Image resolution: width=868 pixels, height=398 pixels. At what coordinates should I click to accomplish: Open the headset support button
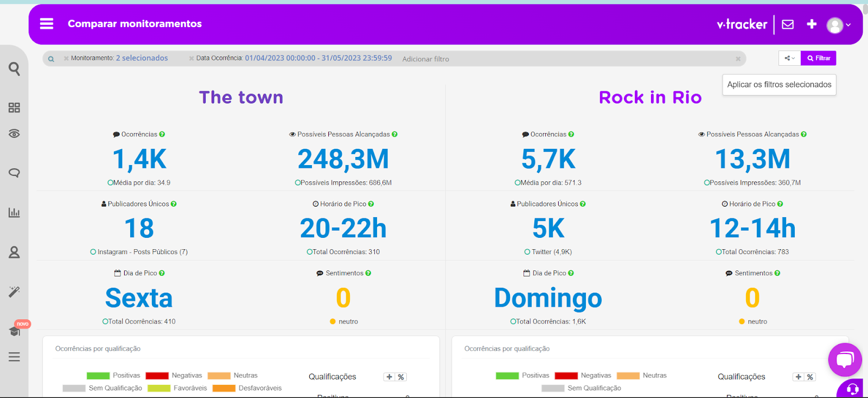click(852, 389)
